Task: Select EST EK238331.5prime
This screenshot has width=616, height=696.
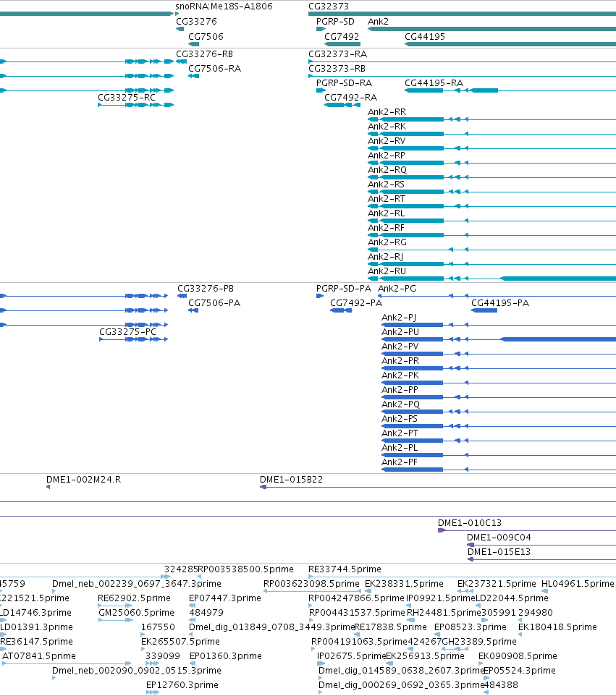Action: pyautogui.click(x=404, y=584)
